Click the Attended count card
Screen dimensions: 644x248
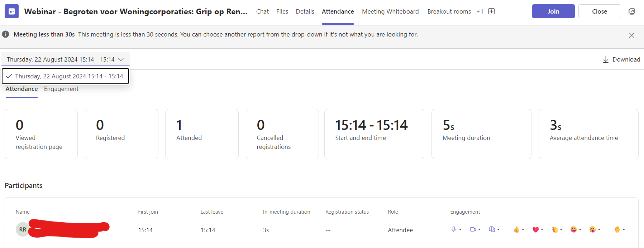pos(202,134)
